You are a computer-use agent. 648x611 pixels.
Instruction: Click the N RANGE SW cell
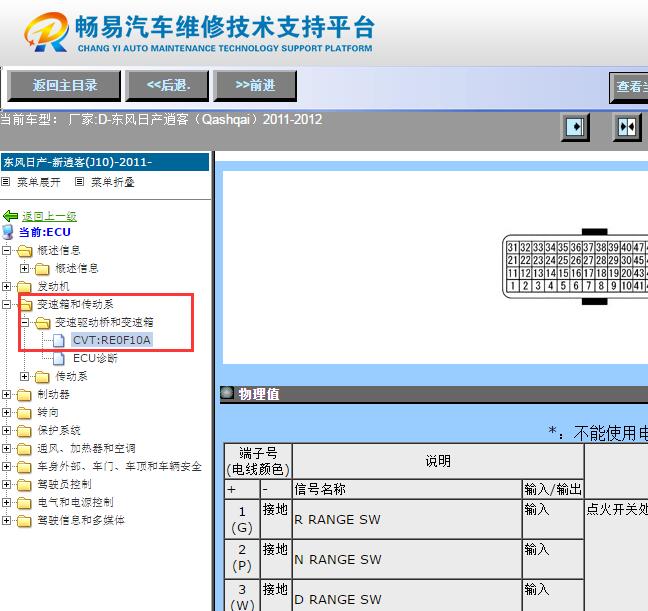click(407, 559)
